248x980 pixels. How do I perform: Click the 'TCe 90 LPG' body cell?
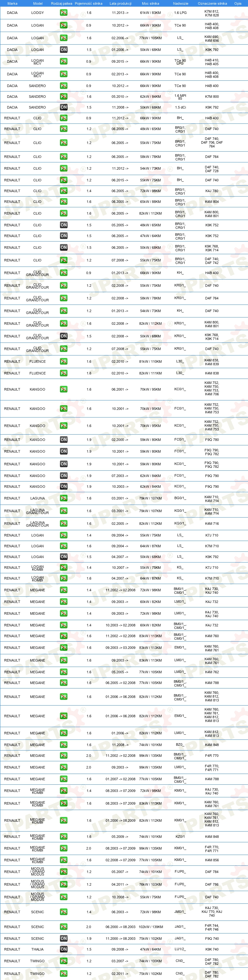coord(180,62)
